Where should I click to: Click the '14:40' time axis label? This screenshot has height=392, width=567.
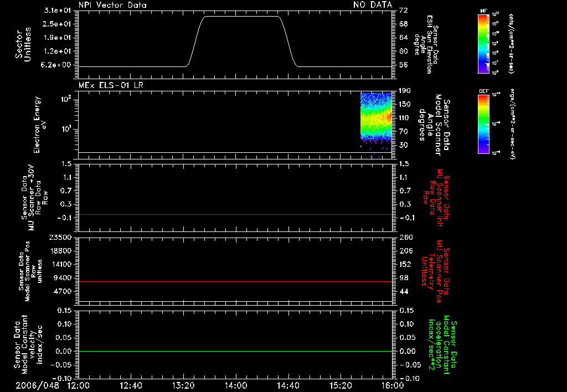coord(288,385)
